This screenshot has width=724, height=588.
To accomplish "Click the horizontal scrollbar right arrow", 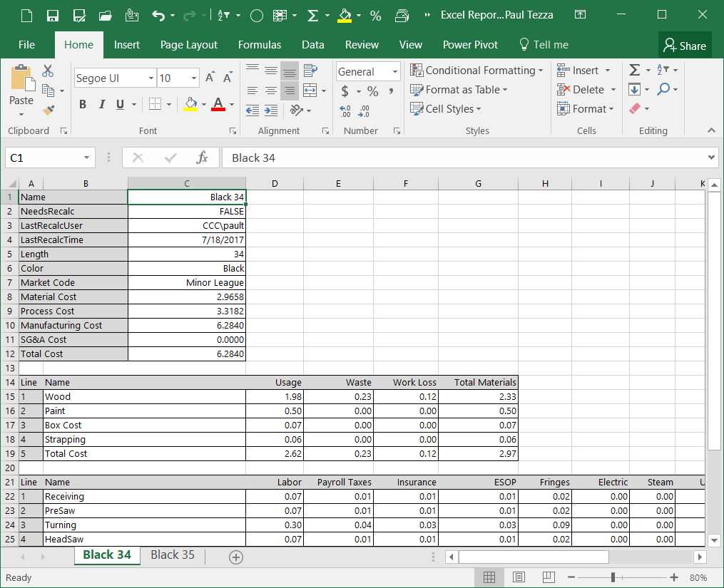I will pos(700,557).
